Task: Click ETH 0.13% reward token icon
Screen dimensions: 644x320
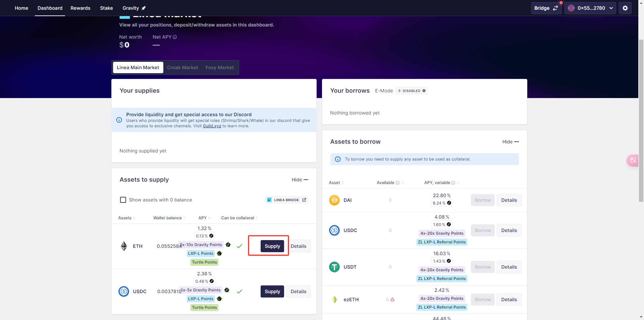Action: [x=211, y=236]
